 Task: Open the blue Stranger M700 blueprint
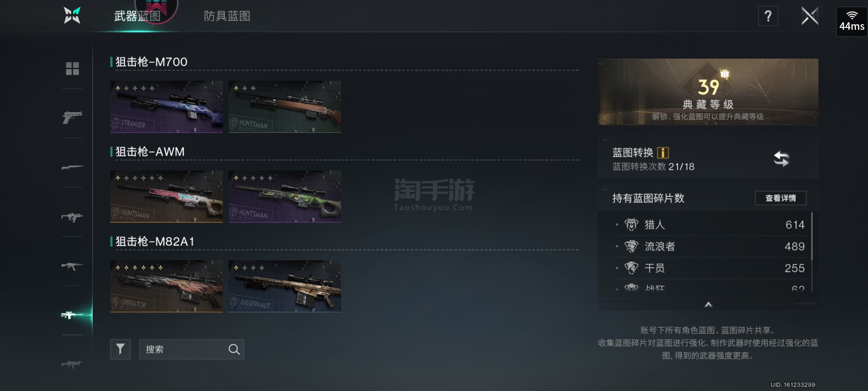coord(166,107)
